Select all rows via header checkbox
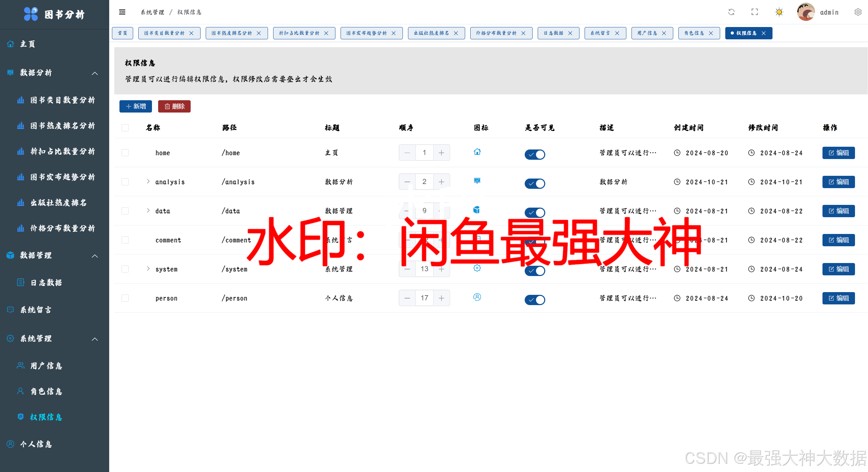 click(125, 128)
